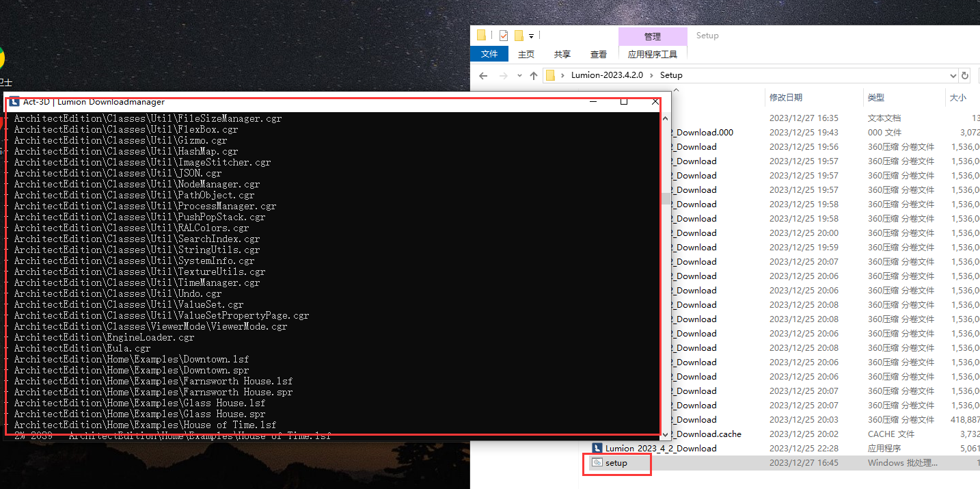
Task: Click the Properties checkmark icon in quick access toolbar
Action: coord(504,36)
